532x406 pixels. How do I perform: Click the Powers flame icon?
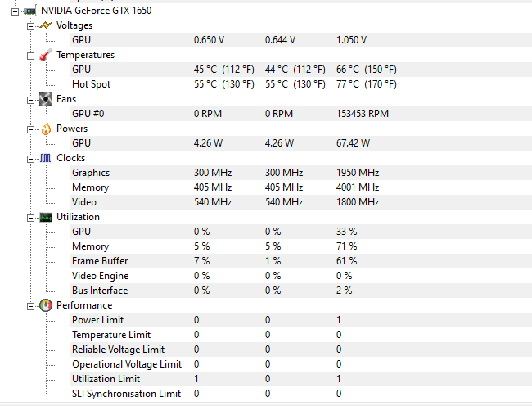click(x=46, y=129)
